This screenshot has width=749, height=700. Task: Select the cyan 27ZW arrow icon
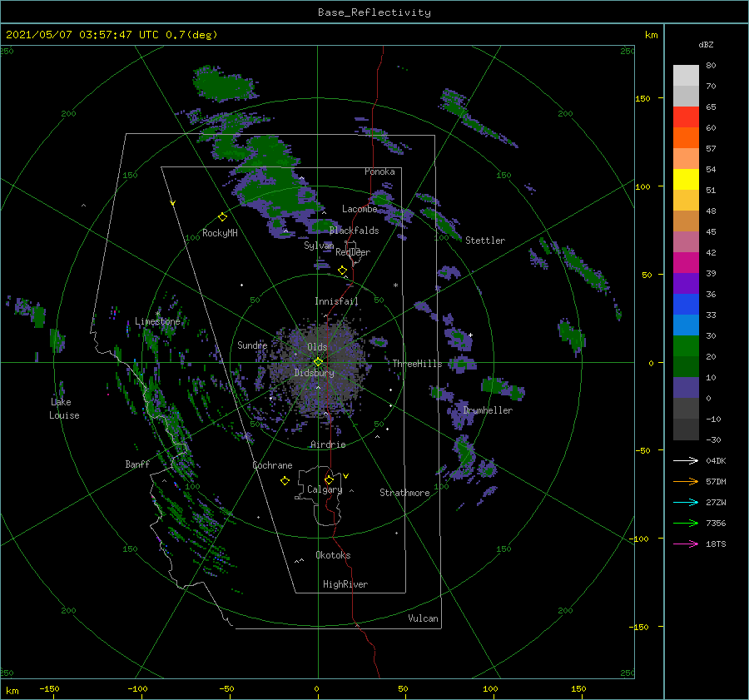tap(686, 502)
